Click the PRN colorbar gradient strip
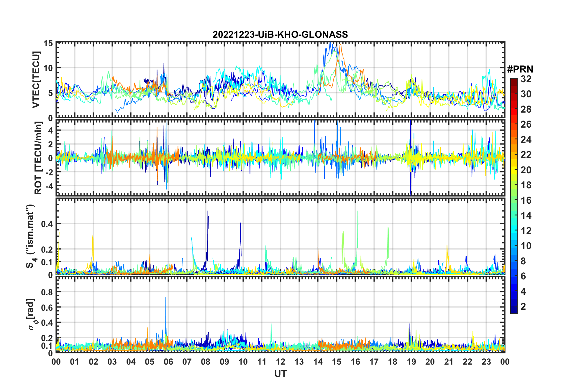 pyautogui.click(x=514, y=196)
